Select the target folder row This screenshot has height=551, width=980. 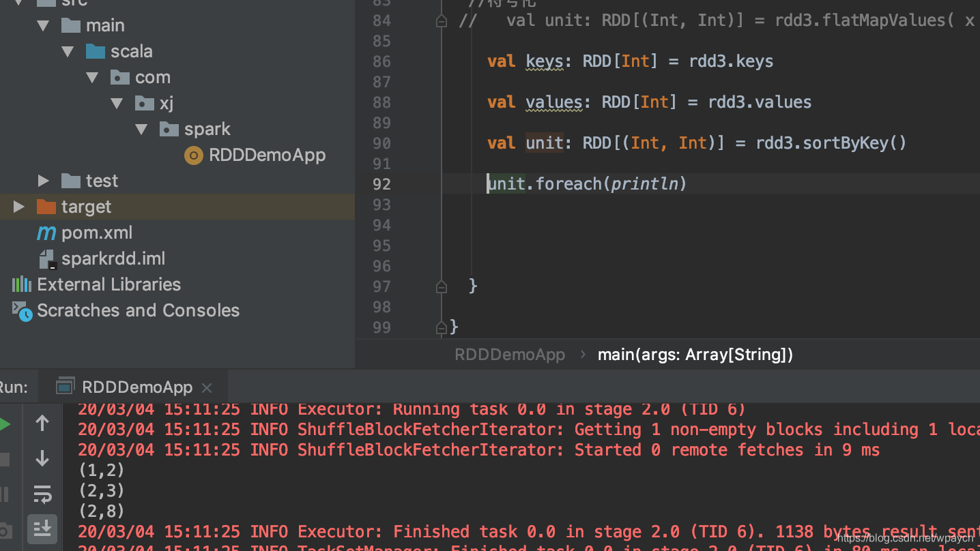(177, 207)
